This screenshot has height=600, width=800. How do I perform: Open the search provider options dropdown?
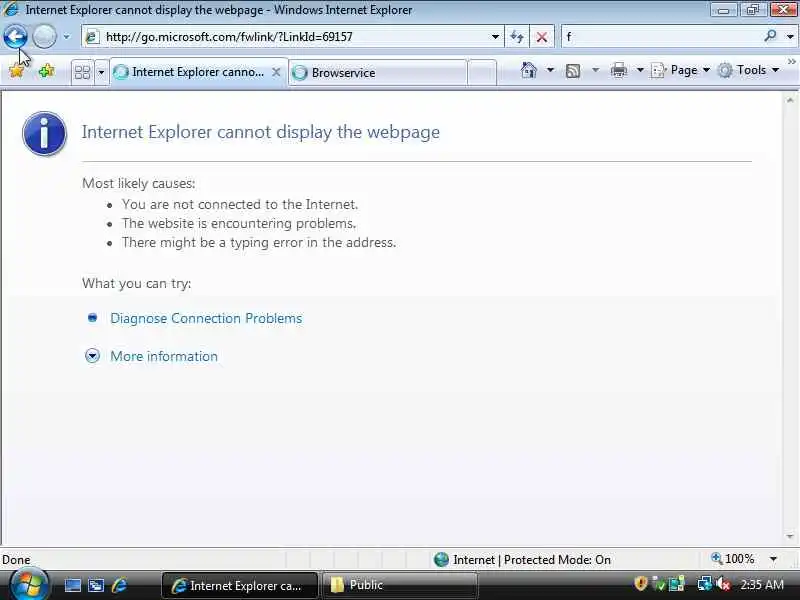pos(790,37)
